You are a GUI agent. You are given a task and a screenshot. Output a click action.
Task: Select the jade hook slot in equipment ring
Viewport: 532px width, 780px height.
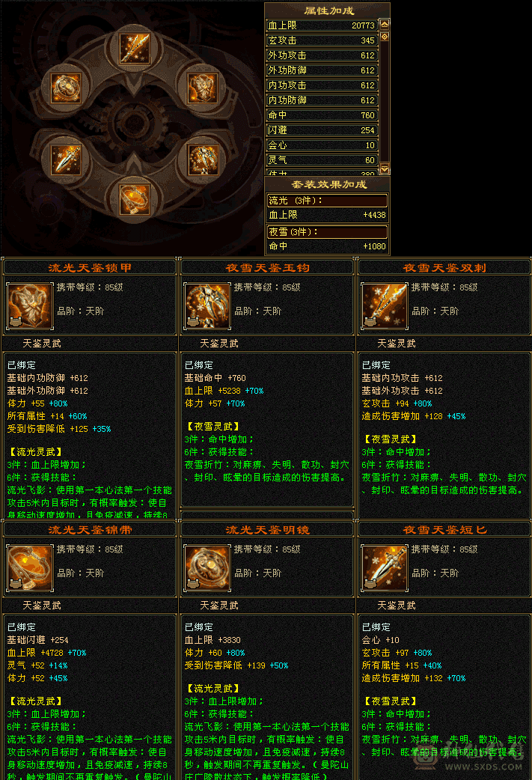point(203,159)
